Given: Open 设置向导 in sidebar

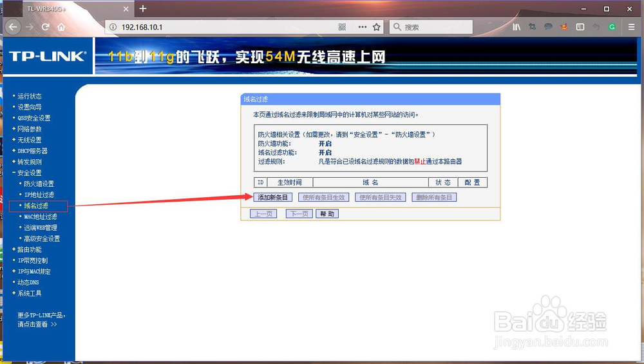Looking at the screenshot, I should pos(30,107).
